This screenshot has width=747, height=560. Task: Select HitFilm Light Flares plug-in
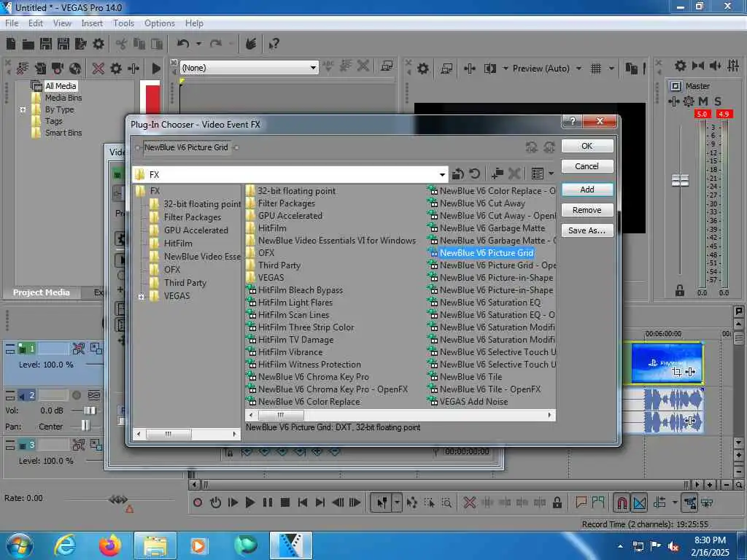click(290, 303)
